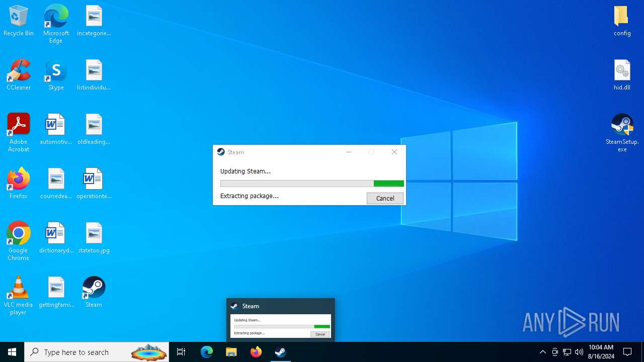Select the automotiv... Word document
Viewport: 644px width, 362px height.
coord(56,130)
